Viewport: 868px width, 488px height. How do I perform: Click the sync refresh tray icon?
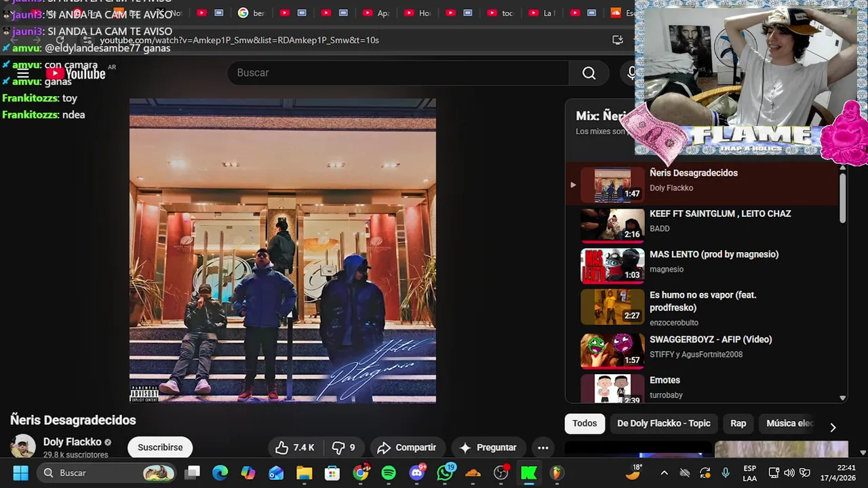[x=705, y=473]
